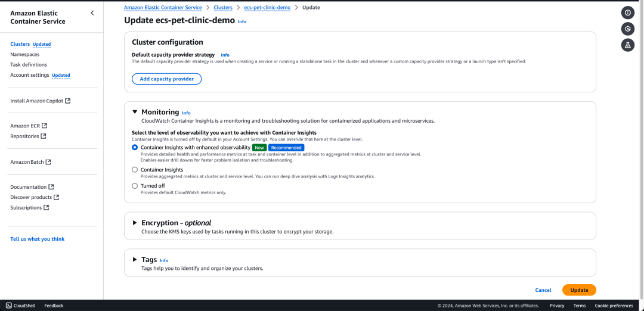Expand the Encryption optional section

coord(134,223)
